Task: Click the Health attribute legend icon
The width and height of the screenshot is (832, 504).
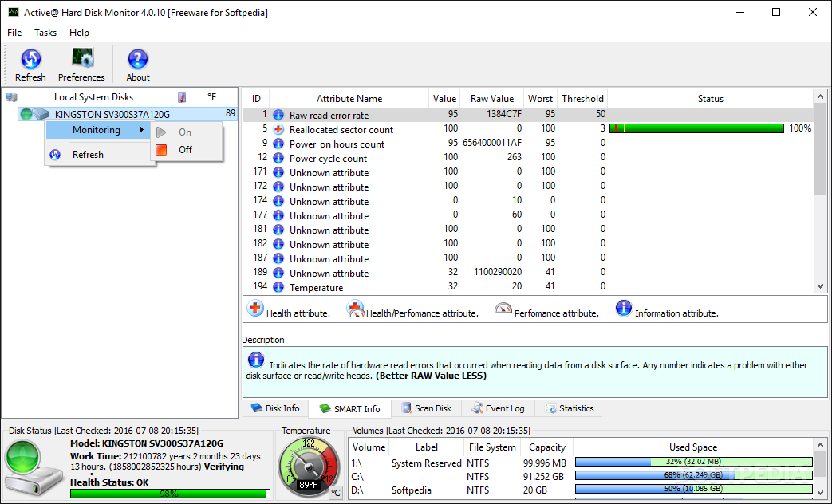Action: [255, 308]
